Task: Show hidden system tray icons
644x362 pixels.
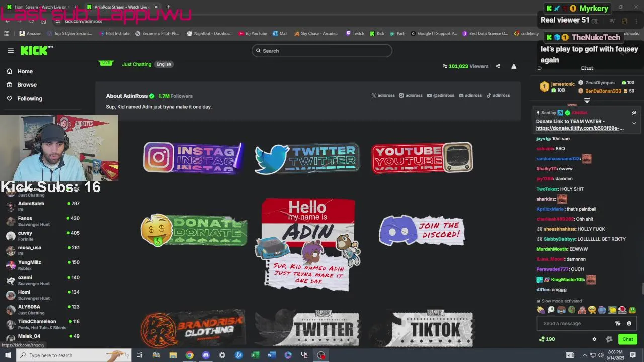Action: 584,355
